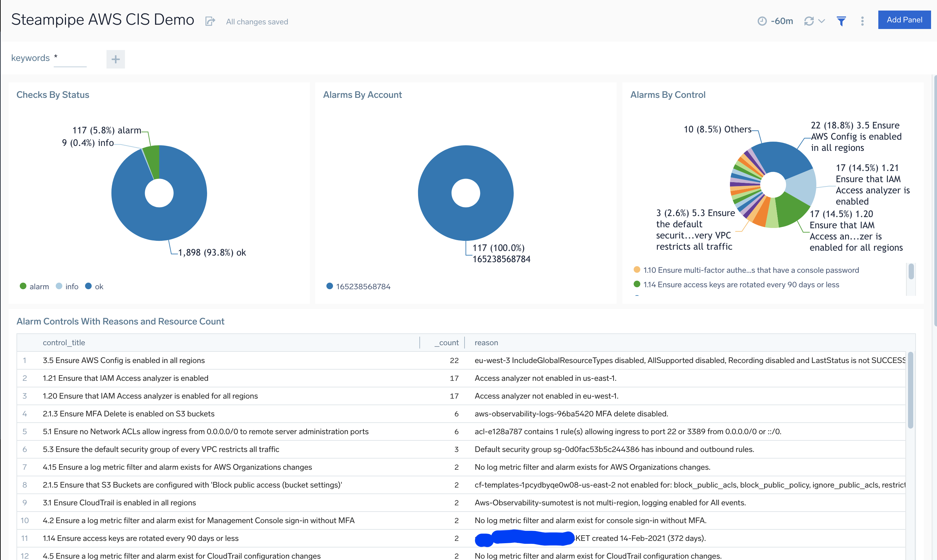Viewport: 937px width, 560px height.
Task: Open the three-dot more options menu
Action: tap(862, 21)
